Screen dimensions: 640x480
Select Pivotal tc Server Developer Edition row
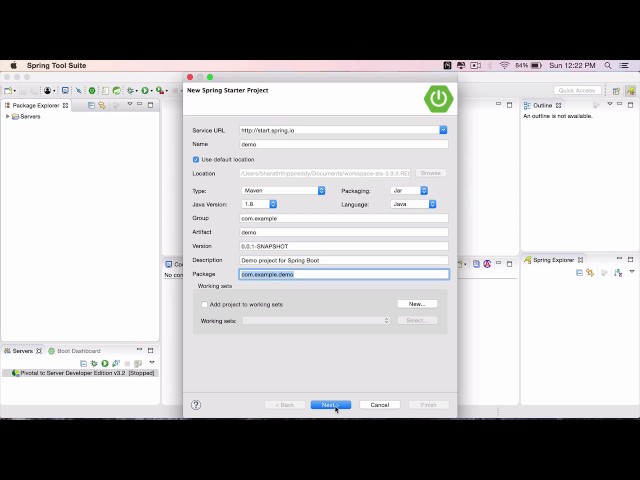pos(80,373)
